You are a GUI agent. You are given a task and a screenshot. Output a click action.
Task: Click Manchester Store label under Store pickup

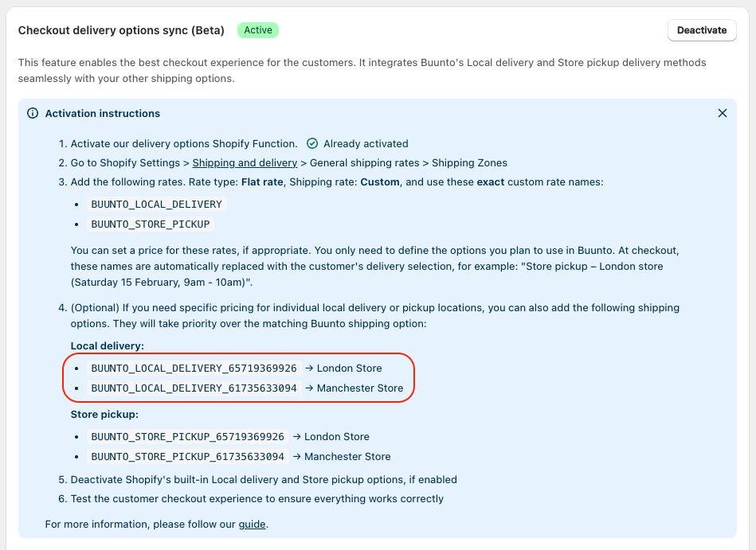[x=347, y=456]
